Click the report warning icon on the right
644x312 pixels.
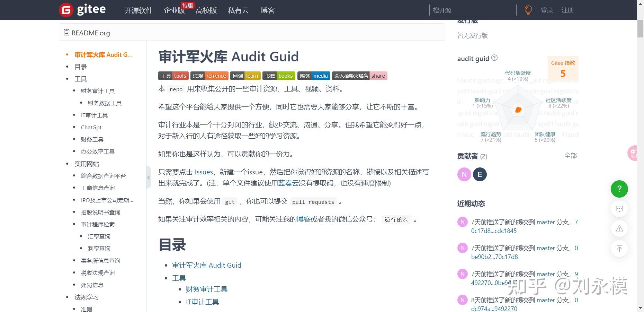coord(619,229)
